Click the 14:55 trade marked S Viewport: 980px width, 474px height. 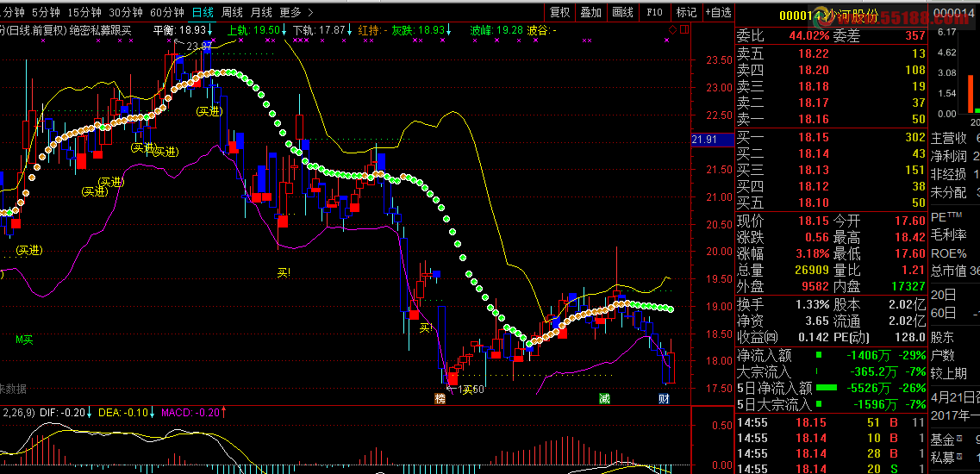coord(832,468)
